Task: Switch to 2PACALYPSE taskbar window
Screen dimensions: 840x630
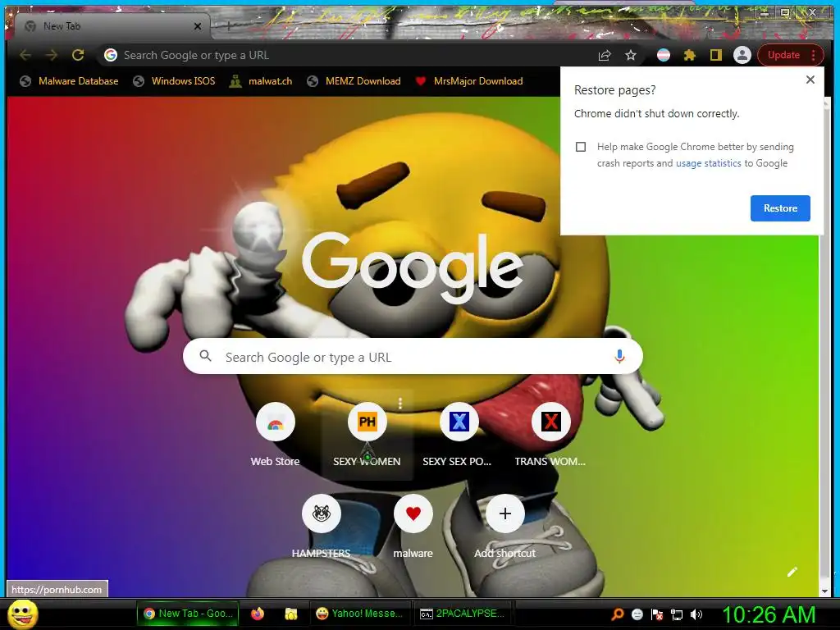Action: (462, 614)
